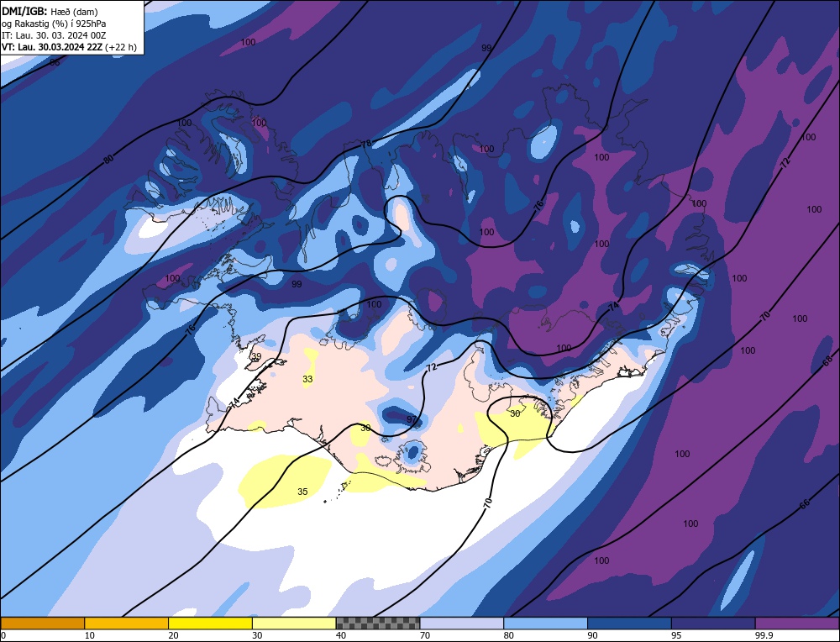The height and width of the screenshot is (642, 840).
Task: Select the 'IT: Lau. 30. 03. 2024 00Z' line
Action: point(54,35)
